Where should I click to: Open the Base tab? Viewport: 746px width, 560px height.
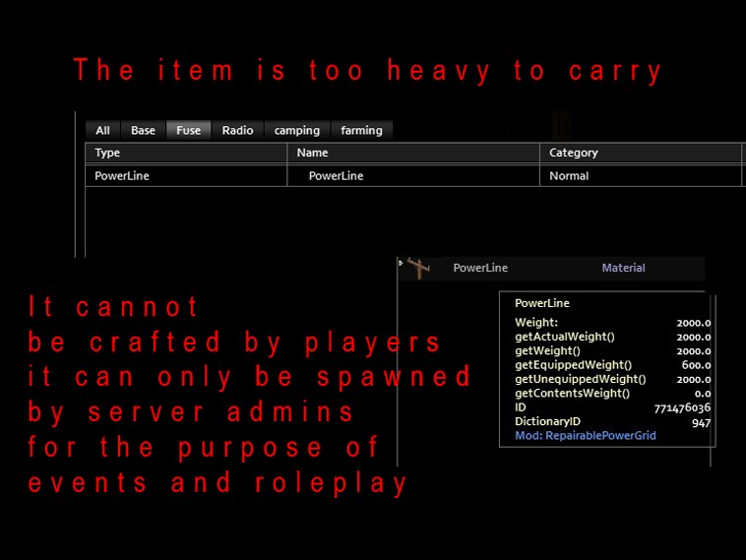tap(143, 130)
